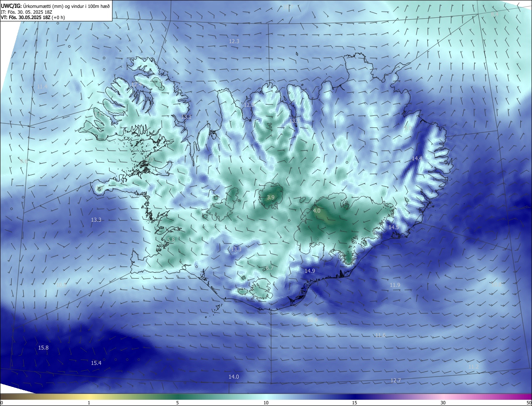The height and width of the screenshot is (406, 532).
Task: Click the 14.5 value on the east coast
Action: click(393, 227)
